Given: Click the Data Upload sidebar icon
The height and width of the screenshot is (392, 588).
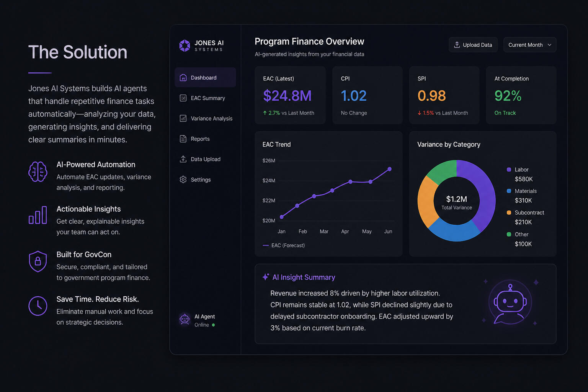Looking at the screenshot, I should tap(183, 159).
